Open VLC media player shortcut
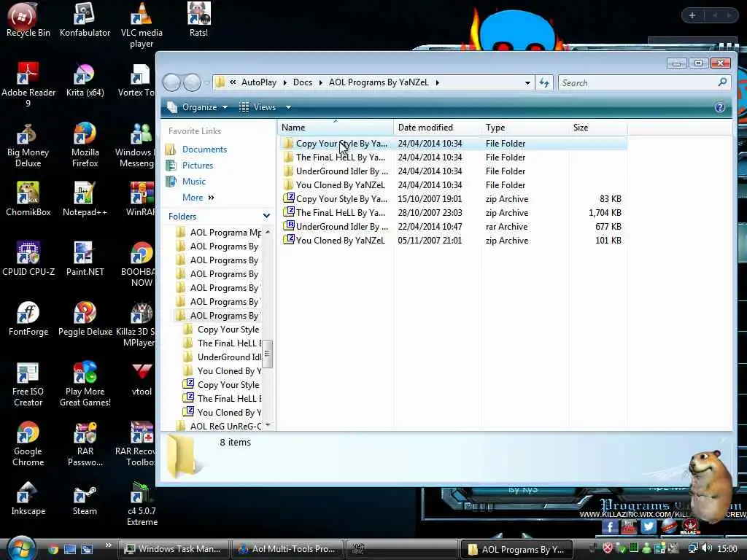The height and width of the screenshot is (560, 747). 142,25
